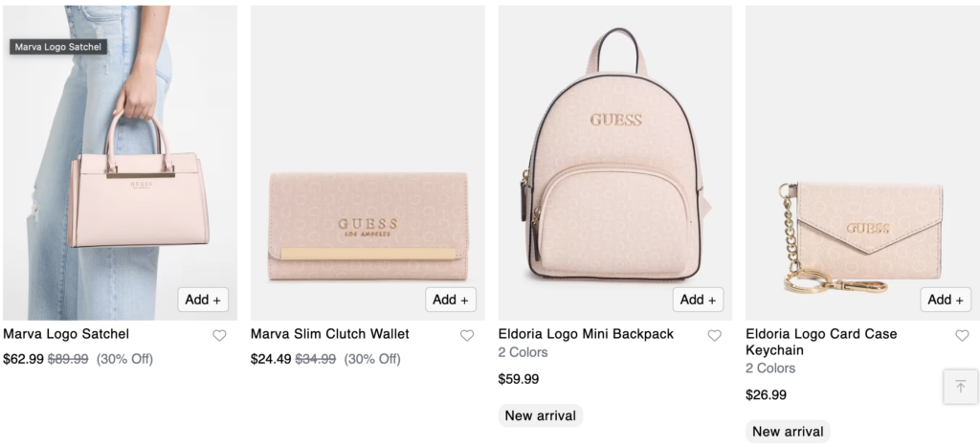
Task: Open the Marva Logo Satchel title link
Action: point(66,334)
